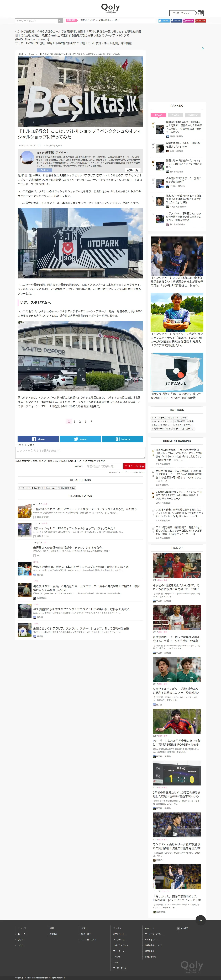Open the リオネル・メッシ hot tag

click(178, 418)
